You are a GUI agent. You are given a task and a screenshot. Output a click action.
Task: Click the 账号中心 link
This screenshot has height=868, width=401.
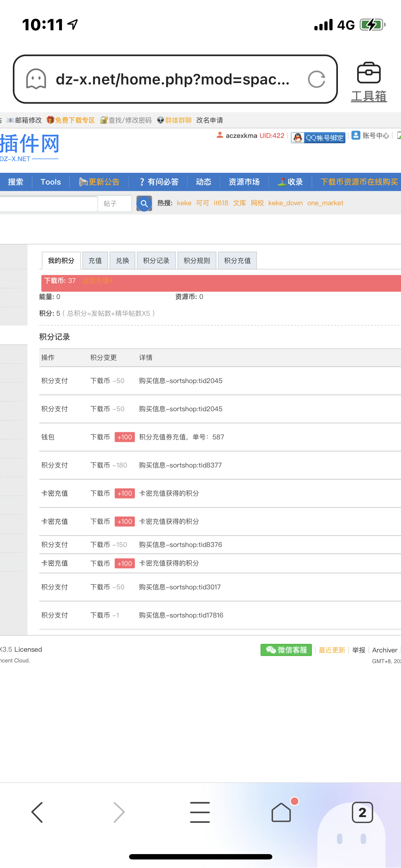pyautogui.click(x=370, y=135)
